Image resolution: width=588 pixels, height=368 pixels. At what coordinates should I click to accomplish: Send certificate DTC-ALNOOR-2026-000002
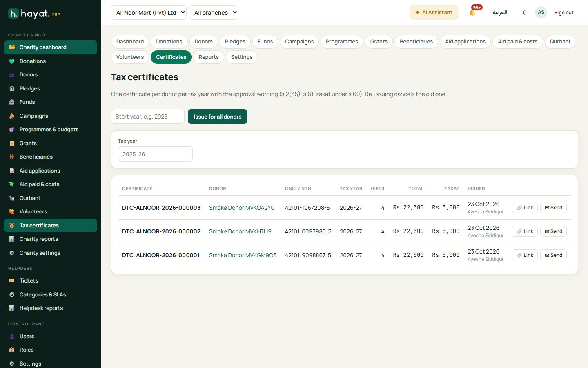pos(553,231)
